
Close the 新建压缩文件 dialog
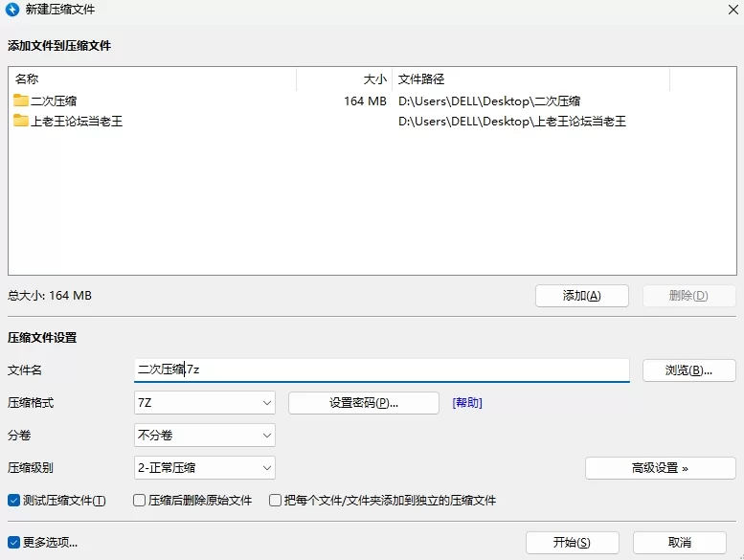point(733,10)
